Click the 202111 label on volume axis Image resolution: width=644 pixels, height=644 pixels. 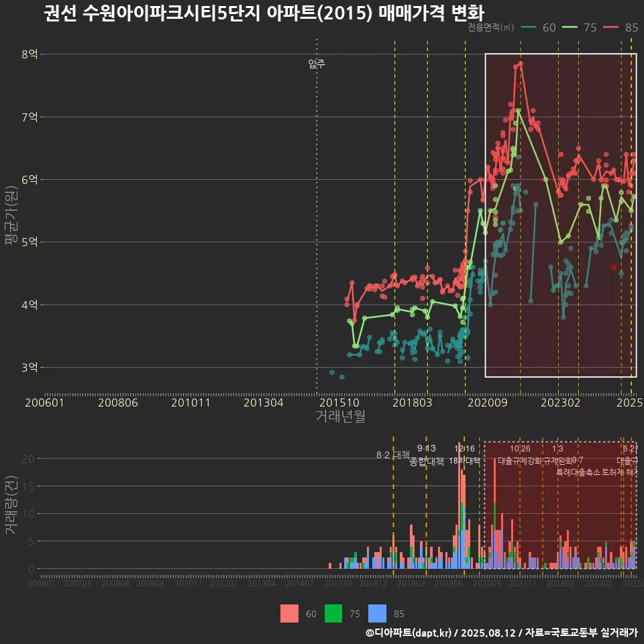coord(523,584)
